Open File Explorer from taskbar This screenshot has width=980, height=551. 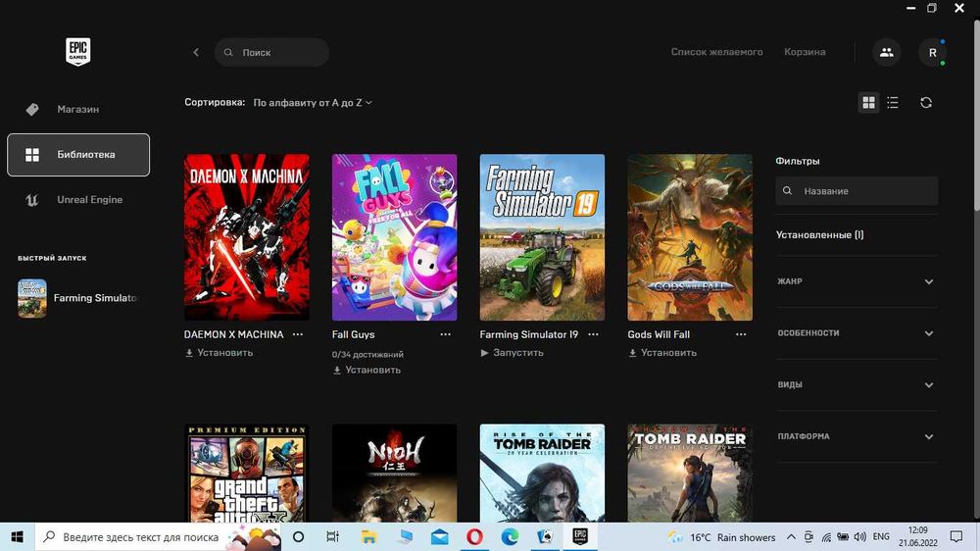coord(368,536)
